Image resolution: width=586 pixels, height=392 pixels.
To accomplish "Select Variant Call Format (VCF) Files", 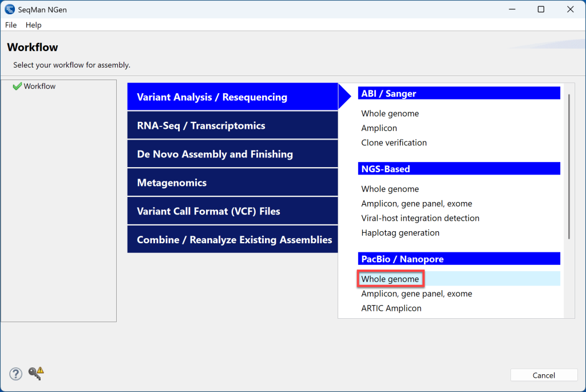I will (x=232, y=211).
